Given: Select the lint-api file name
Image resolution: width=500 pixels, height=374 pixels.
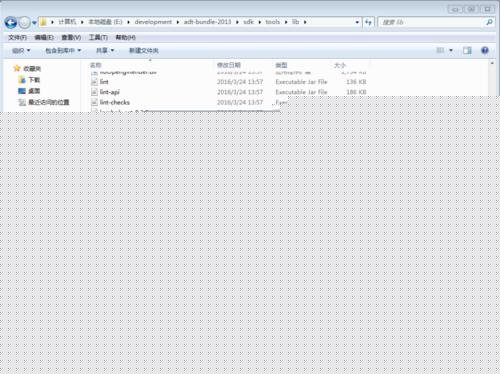Looking at the screenshot, I should click(x=109, y=92).
